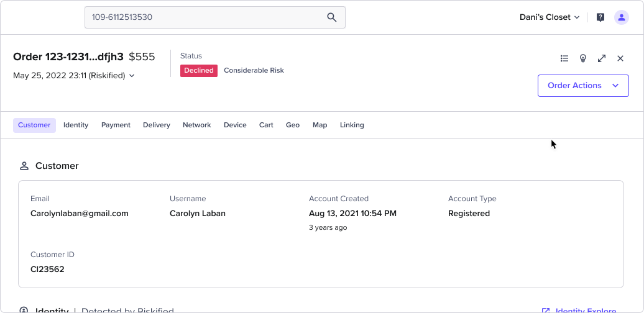The height and width of the screenshot is (313, 644).
Task: Switch to the Linking tab
Action: [352, 125]
